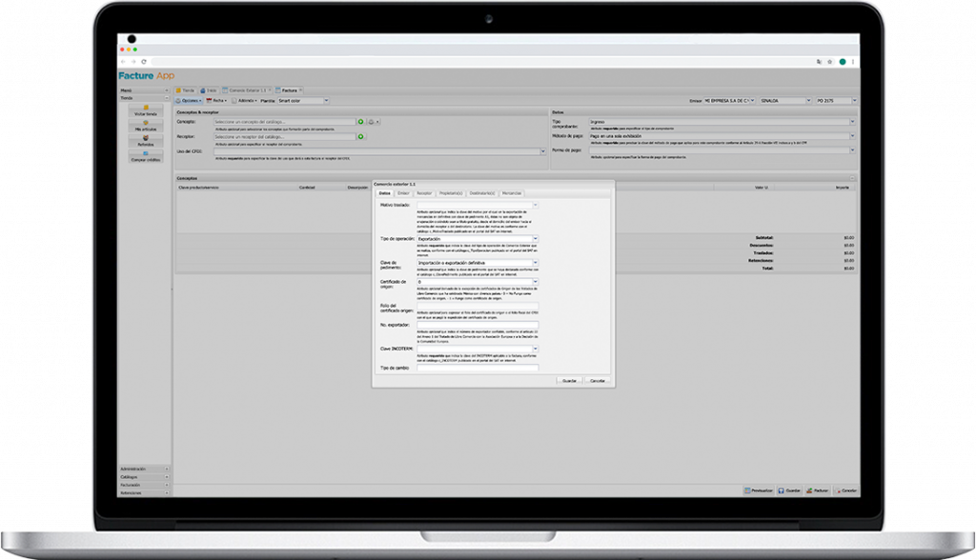Expand the Clave INCOTERM dropdown
This screenshot has height=560, width=976.
click(x=535, y=350)
